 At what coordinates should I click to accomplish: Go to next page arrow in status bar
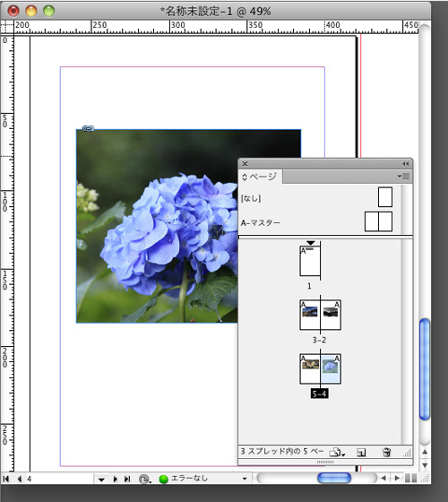coord(116,479)
